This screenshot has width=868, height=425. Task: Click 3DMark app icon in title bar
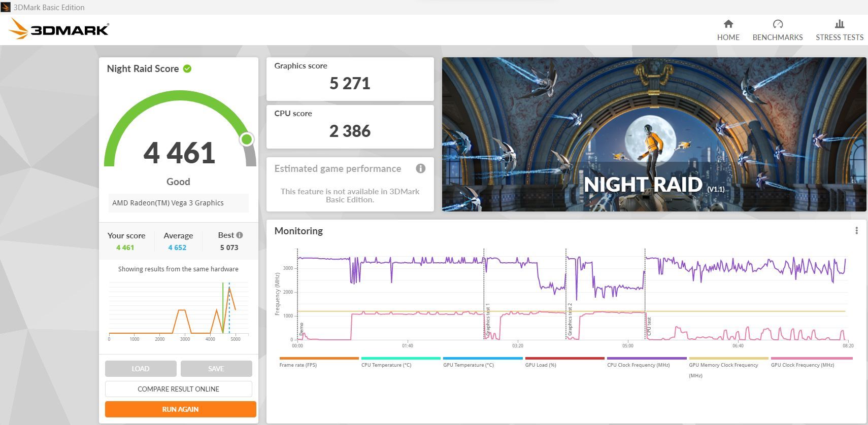tap(6, 7)
